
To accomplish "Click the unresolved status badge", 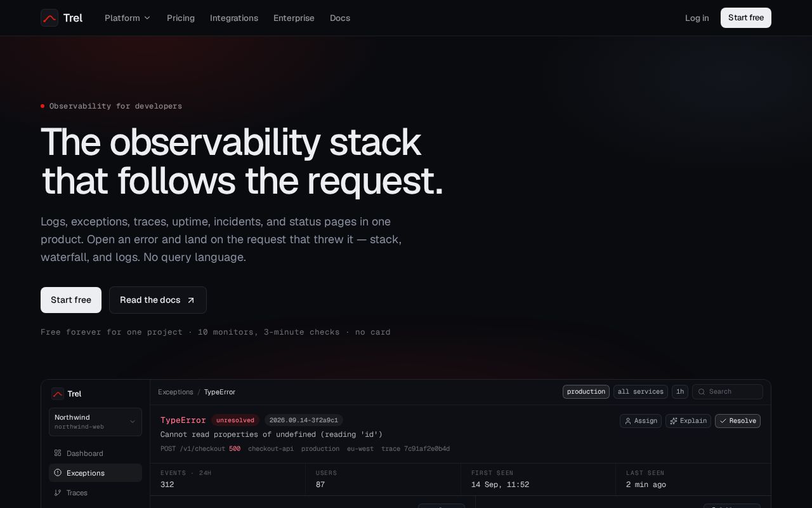I will tap(235, 420).
